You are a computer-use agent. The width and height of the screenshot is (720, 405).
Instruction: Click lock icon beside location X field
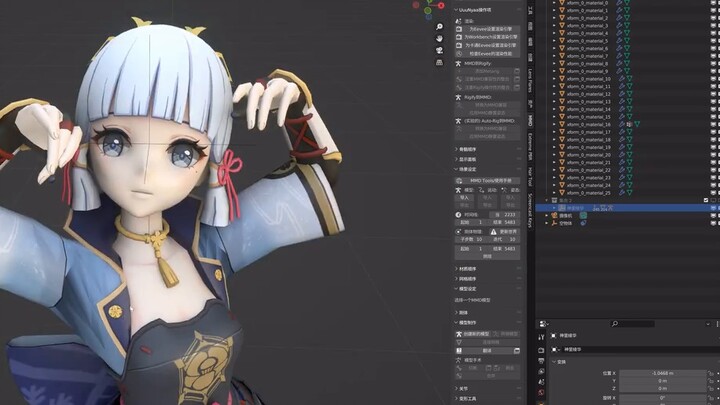(710, 373)
